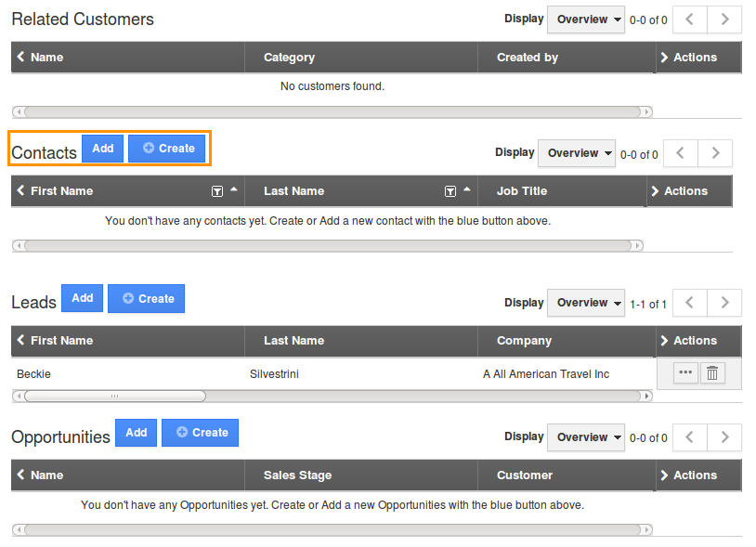The width and height of the screenshot is (756, 547).
Task: Open Display Overview dropdown for Contacts
Action: [577, 153]
